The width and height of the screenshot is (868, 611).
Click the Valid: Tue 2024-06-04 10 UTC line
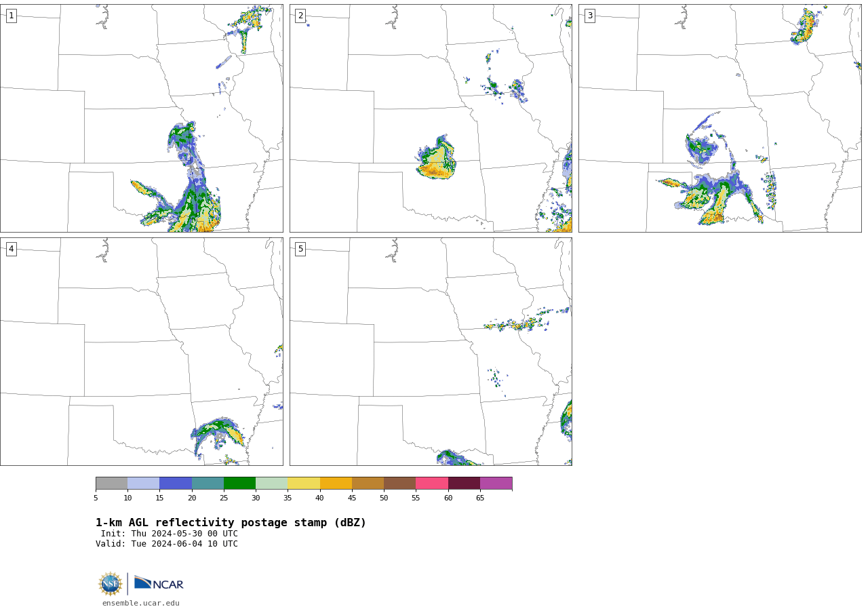pyautogui.click(x=167, y=544)
